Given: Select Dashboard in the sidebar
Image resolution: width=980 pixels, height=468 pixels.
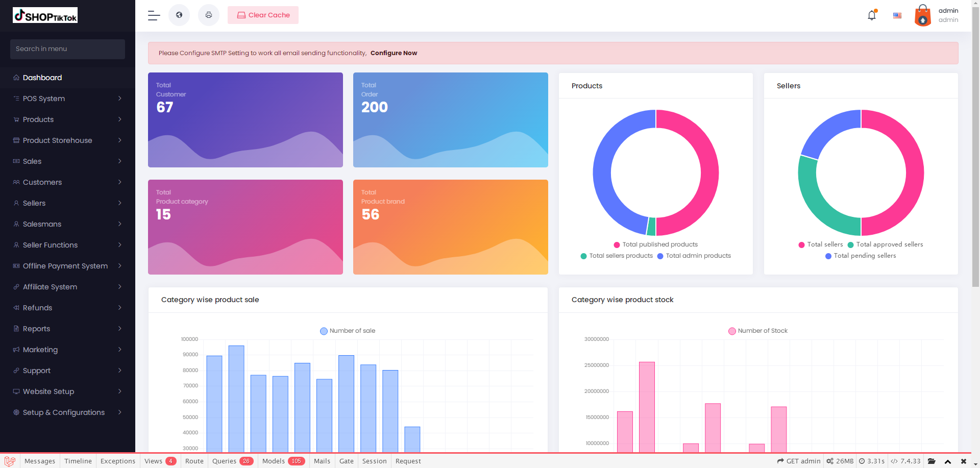Looking at the screenshot, I should (67, 78).
